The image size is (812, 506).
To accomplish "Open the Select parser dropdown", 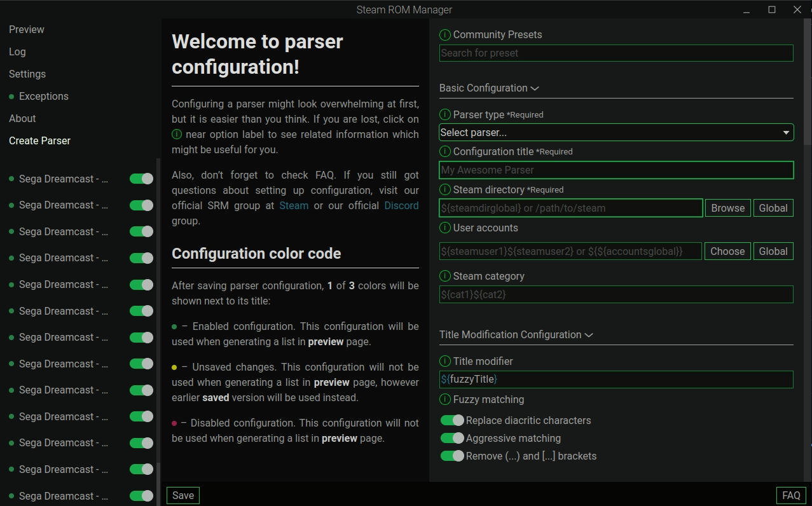I will click(616, 132).
